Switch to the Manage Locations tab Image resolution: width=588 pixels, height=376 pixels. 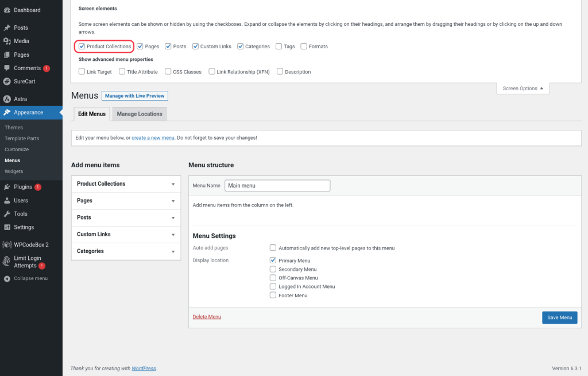[140, 114]
